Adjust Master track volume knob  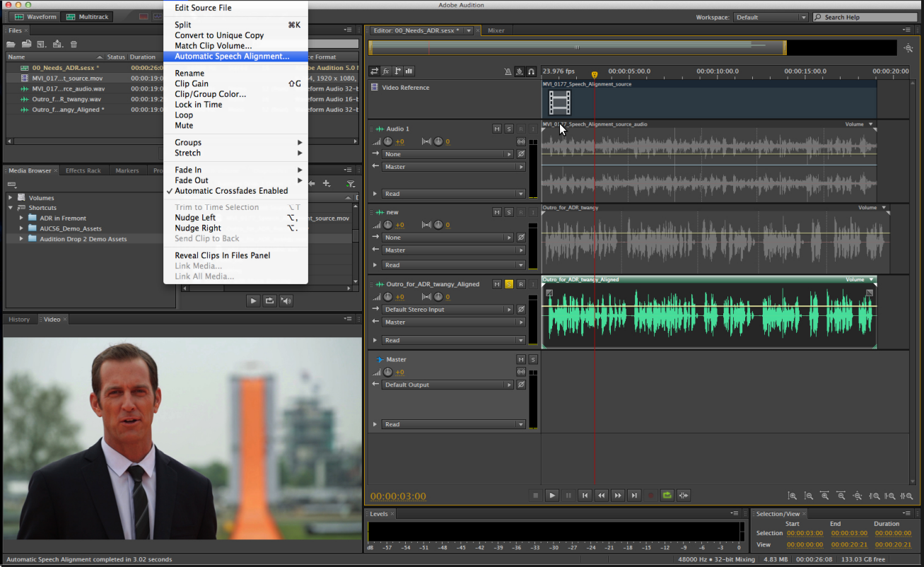(387, 372)
